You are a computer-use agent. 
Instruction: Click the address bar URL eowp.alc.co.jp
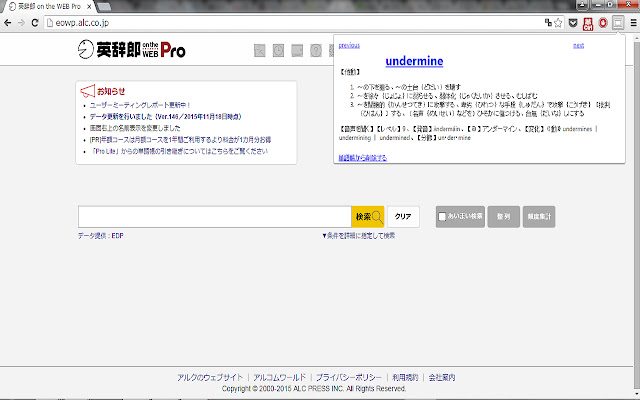coord(82,23)
